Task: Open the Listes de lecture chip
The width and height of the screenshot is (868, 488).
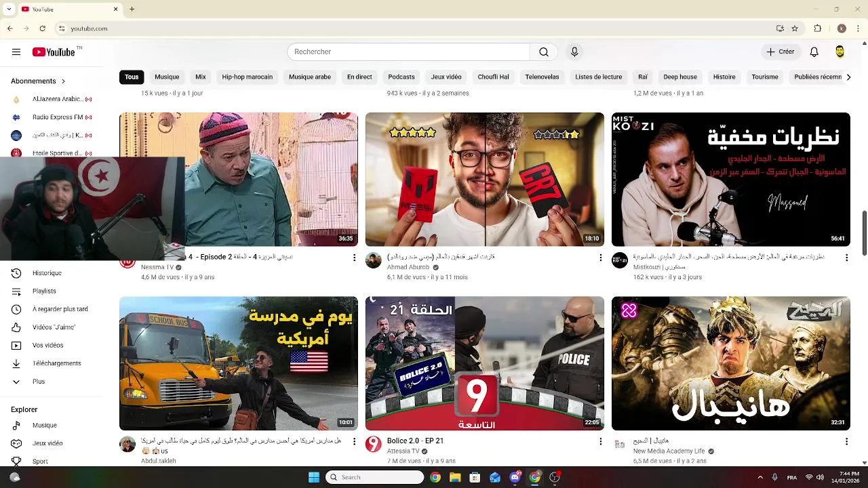Action: pyautogui.click(x=599, y=77)
